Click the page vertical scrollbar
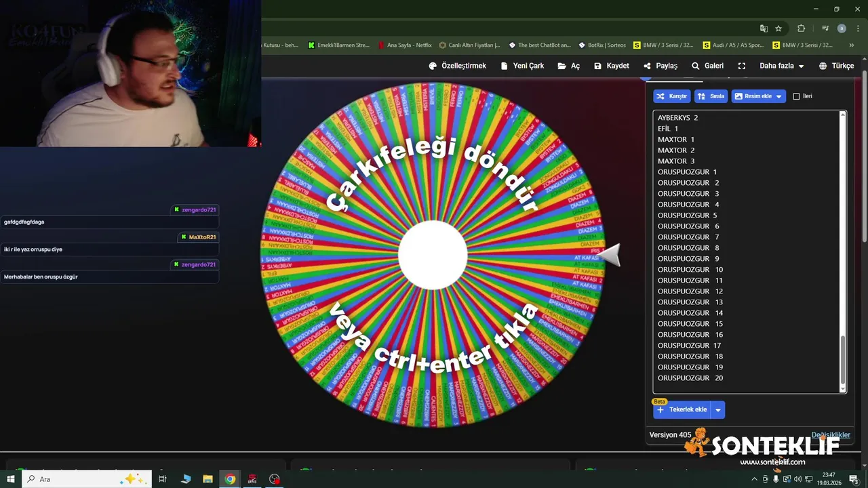 click(x=865, y=156)
